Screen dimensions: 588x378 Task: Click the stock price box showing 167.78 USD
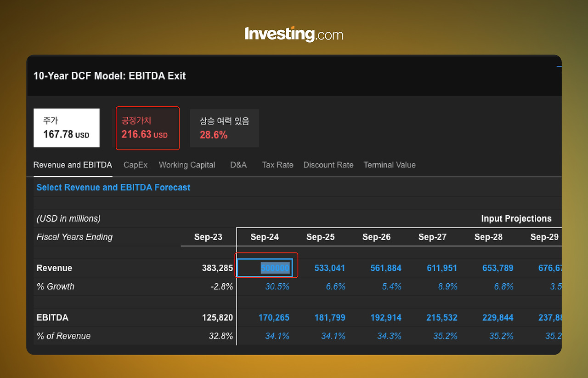[x=66, y=128]
